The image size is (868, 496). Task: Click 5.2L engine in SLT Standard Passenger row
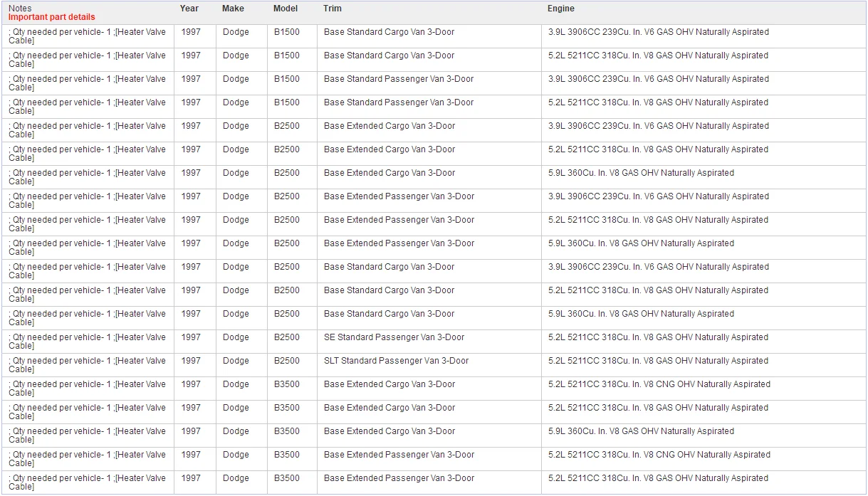click(659, 361)
